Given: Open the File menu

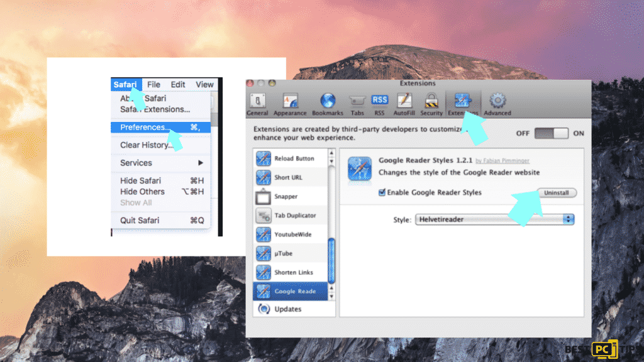Looking at the screenshot, I should (x=153, y=85).
